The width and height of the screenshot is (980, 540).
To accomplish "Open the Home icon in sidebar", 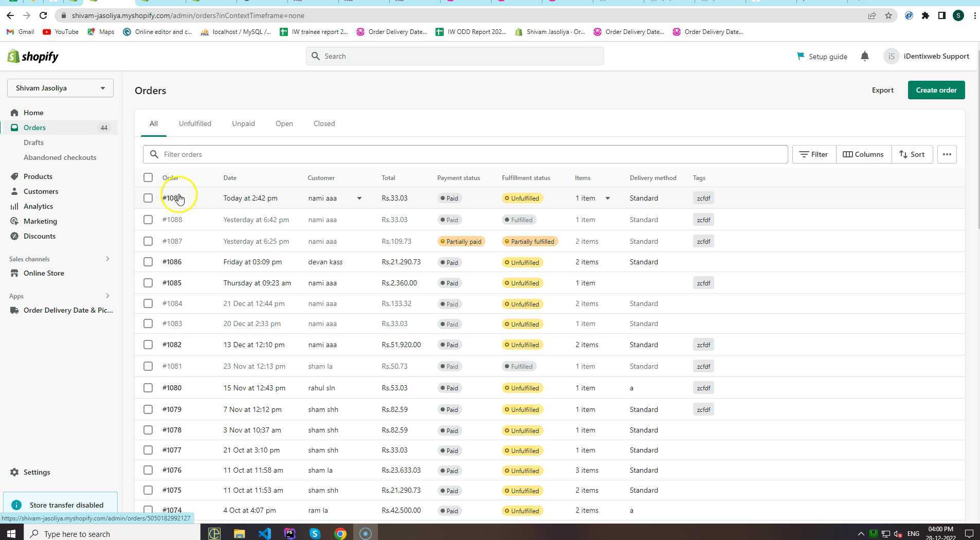I will 14,113.
